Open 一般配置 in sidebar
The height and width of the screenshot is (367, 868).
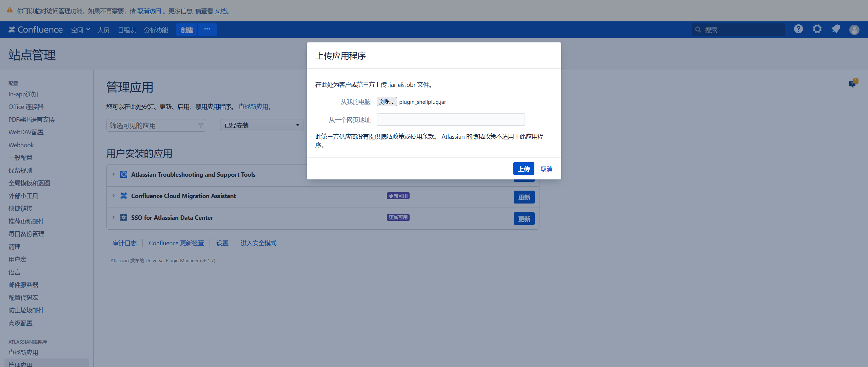(x=20, y=157)
